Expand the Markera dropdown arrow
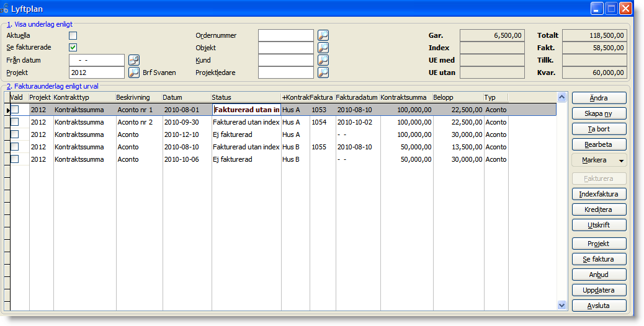644x326 pixels. [622, 161]
